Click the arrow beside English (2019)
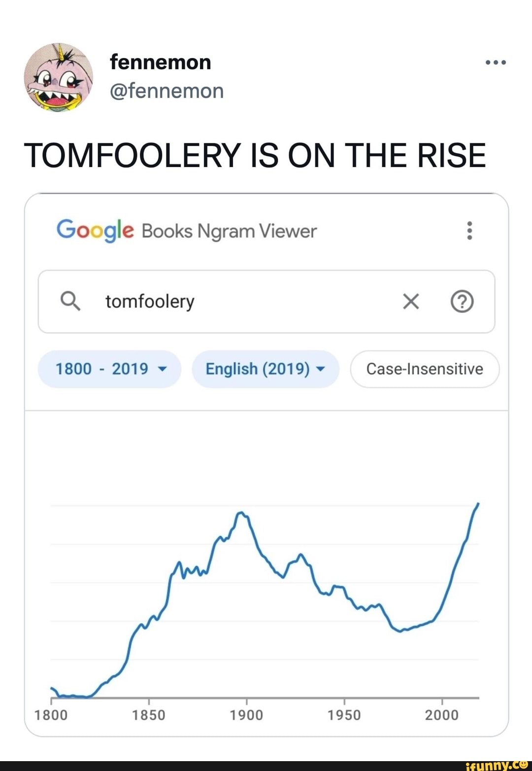 click(x=320, y=369)
